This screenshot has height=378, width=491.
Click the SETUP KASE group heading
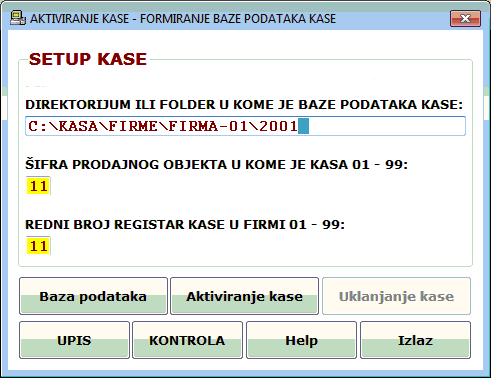coord(88,59)
